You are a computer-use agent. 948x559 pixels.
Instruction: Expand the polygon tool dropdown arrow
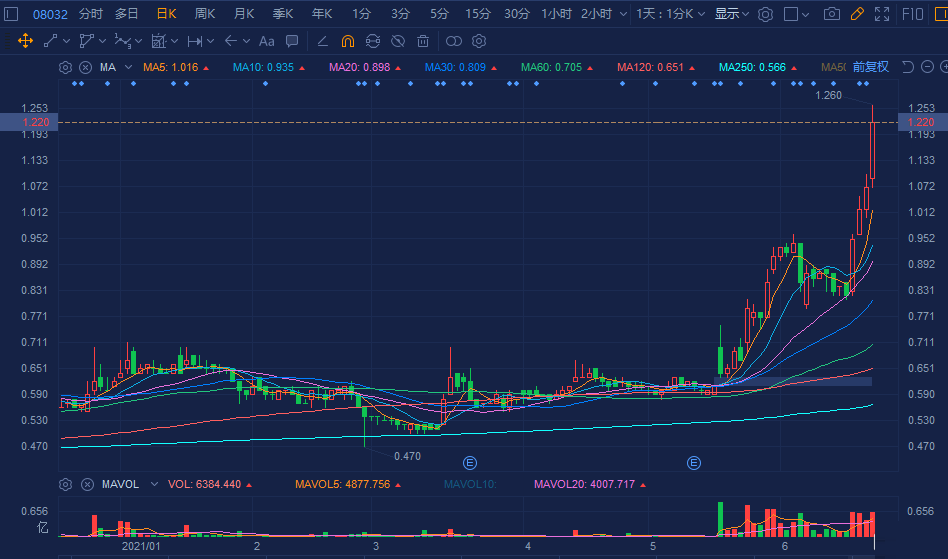(x=103, y=41)
